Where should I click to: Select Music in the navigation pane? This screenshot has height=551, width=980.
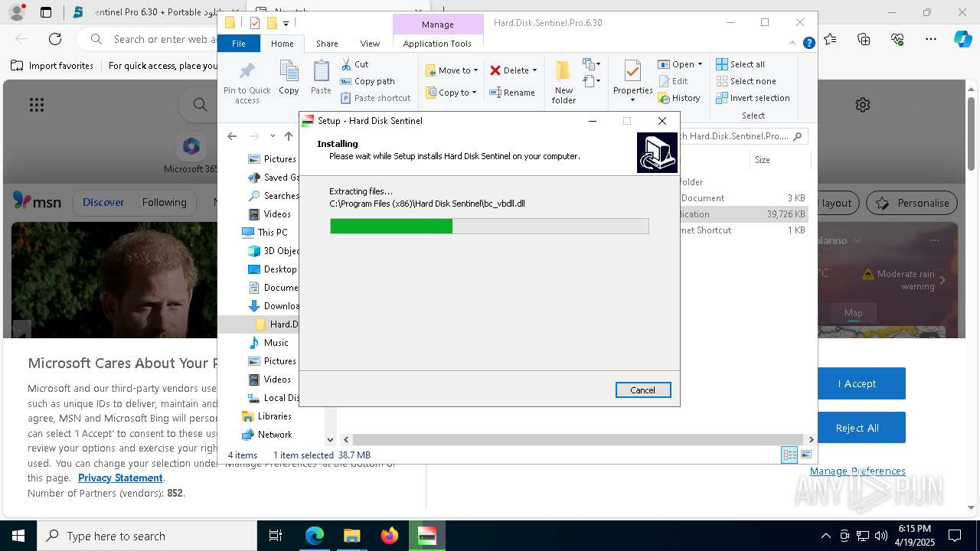(268, 342)
